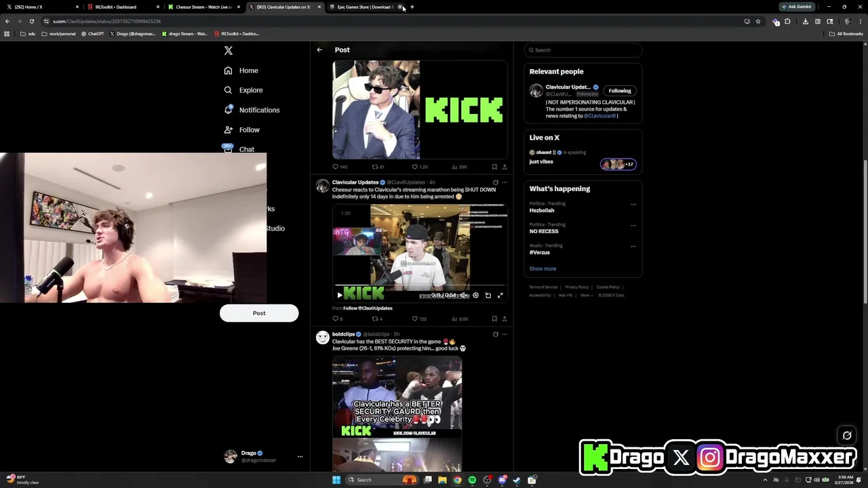Viewport: 868px width, 488px height.
Task: Open a new browser tab
Action: tap(412, 7)
